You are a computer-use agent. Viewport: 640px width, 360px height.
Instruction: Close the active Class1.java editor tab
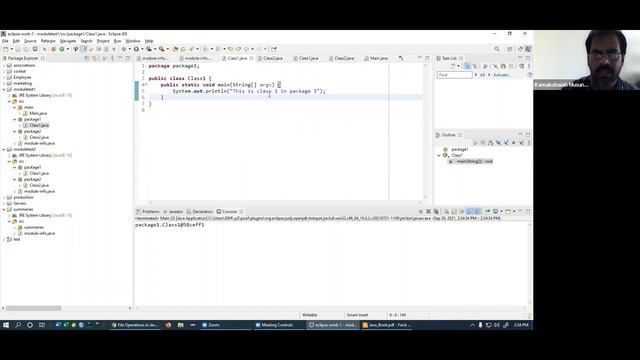click(x=251, y=58)
